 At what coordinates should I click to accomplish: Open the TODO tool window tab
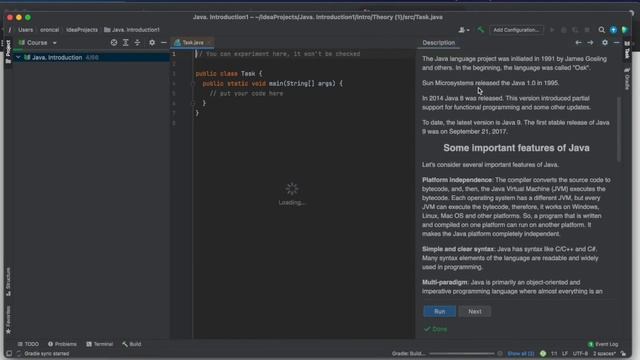click(x=28, y=344)
